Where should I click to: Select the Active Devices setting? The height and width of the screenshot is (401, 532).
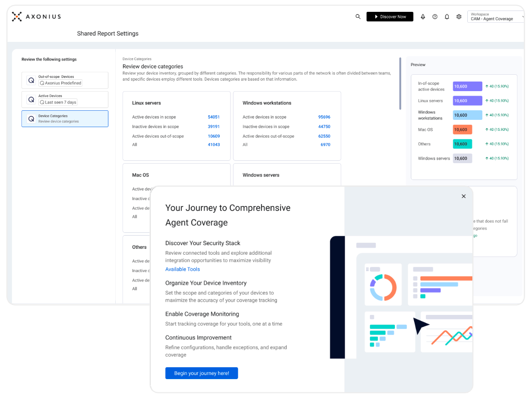coord(65,99)
